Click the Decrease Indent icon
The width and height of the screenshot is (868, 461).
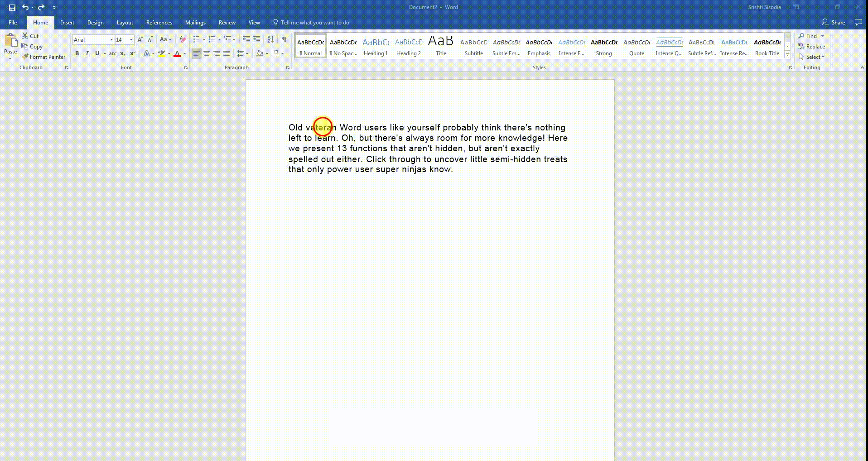coord(246,39)
